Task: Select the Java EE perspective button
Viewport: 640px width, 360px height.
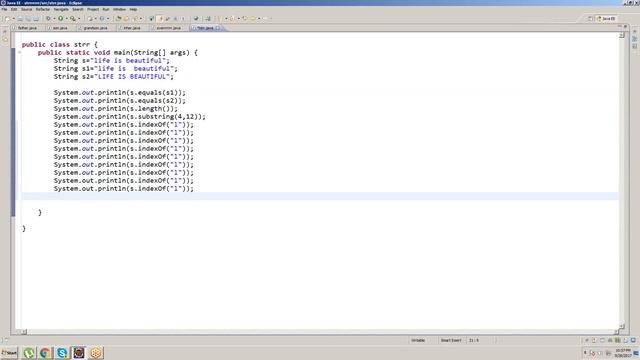Action: 606,18
